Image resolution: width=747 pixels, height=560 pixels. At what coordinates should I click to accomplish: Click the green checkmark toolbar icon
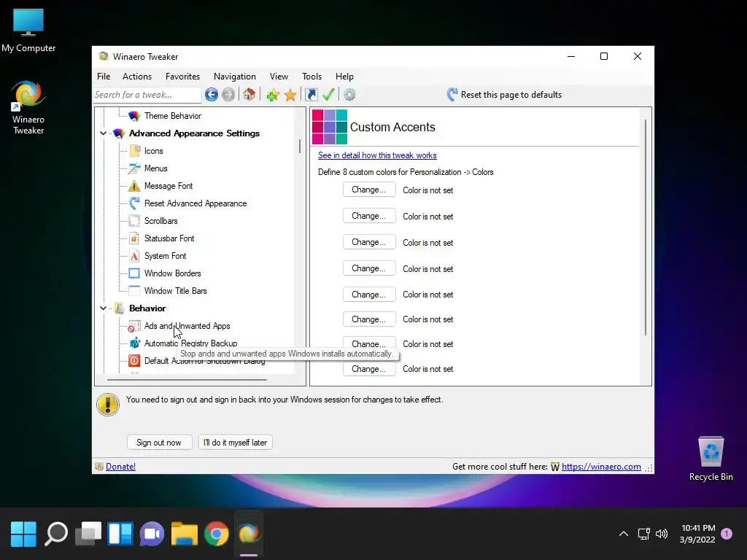pos(328,94)
